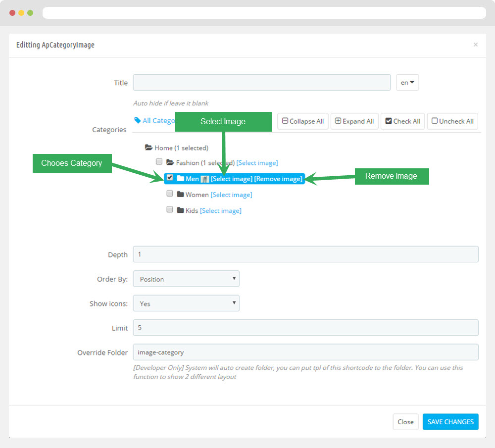Click Check All button
Screen dimensions: 495x448
pos(402,121)
